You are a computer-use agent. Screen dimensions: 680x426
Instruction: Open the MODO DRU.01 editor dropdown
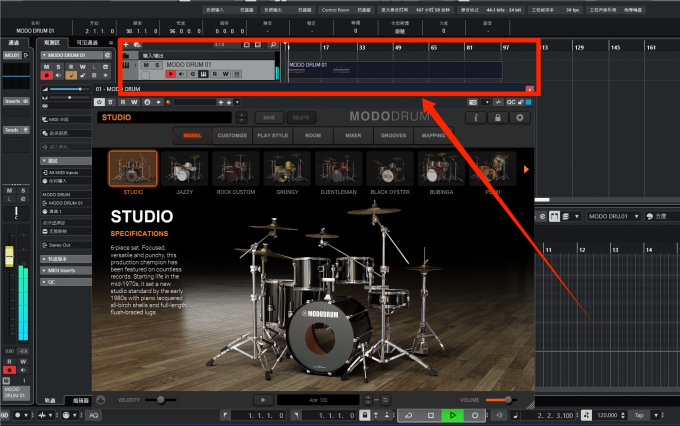point(613,216)
